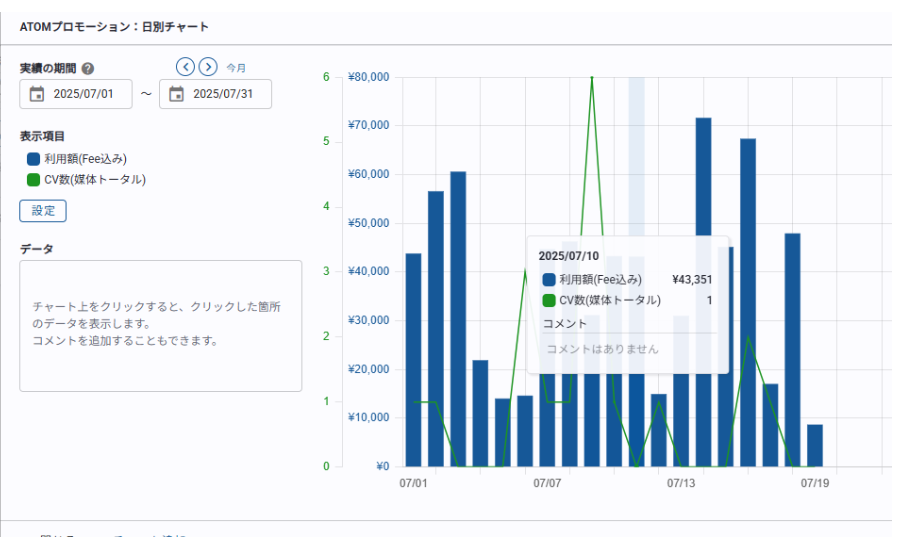The width and height of the screenshot is (906, 537).
Task: Open calendar icon for end date 2025/07/31
Action: (x=176, y=94)
